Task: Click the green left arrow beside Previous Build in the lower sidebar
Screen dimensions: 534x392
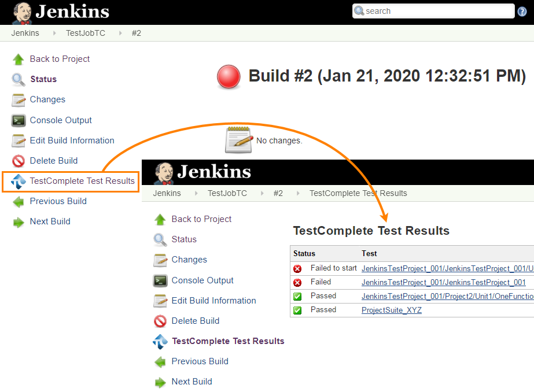Action: [x=160, y=362]
